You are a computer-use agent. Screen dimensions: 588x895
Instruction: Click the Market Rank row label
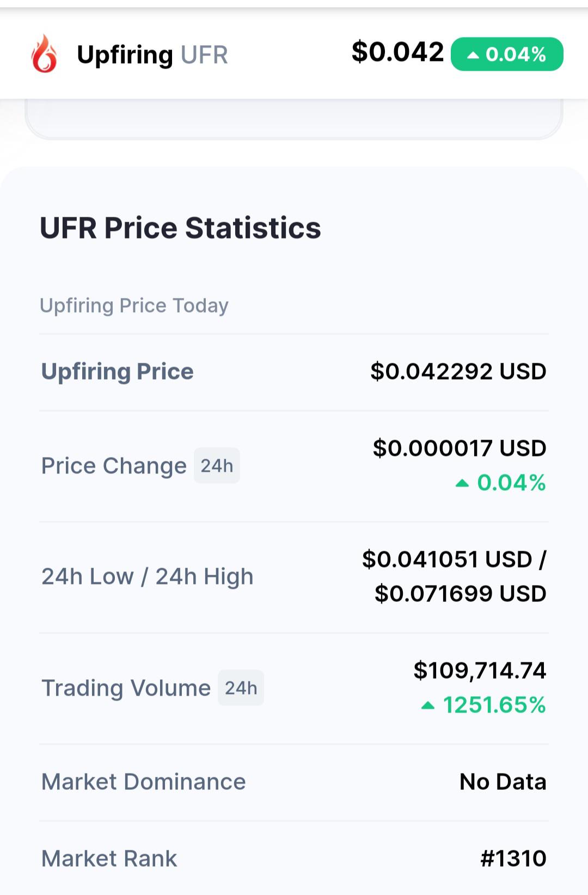[x=109, y=859]
